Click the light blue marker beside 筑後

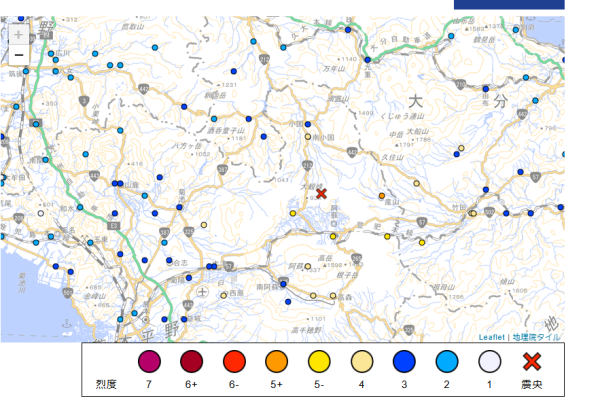pyautogui.click(x=26, y=71)
